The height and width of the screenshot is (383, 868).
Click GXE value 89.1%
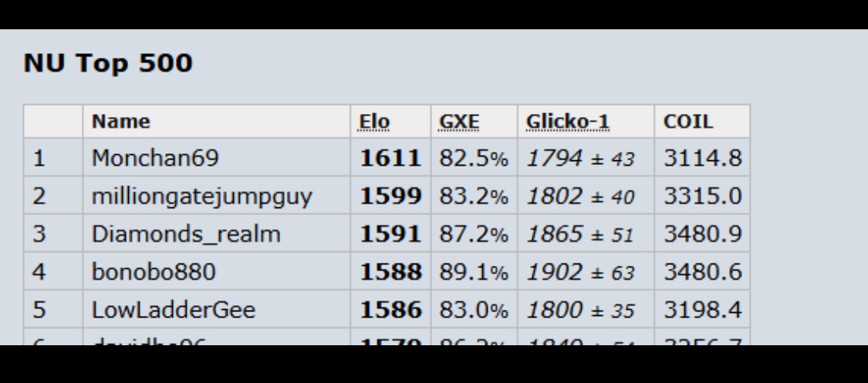(x=474, y=272)
